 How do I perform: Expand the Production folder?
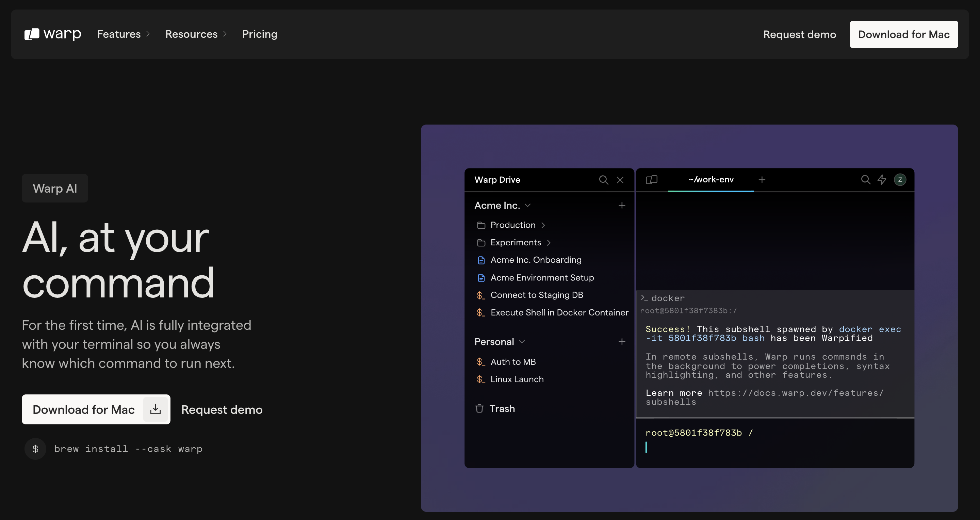click(513, 225)
